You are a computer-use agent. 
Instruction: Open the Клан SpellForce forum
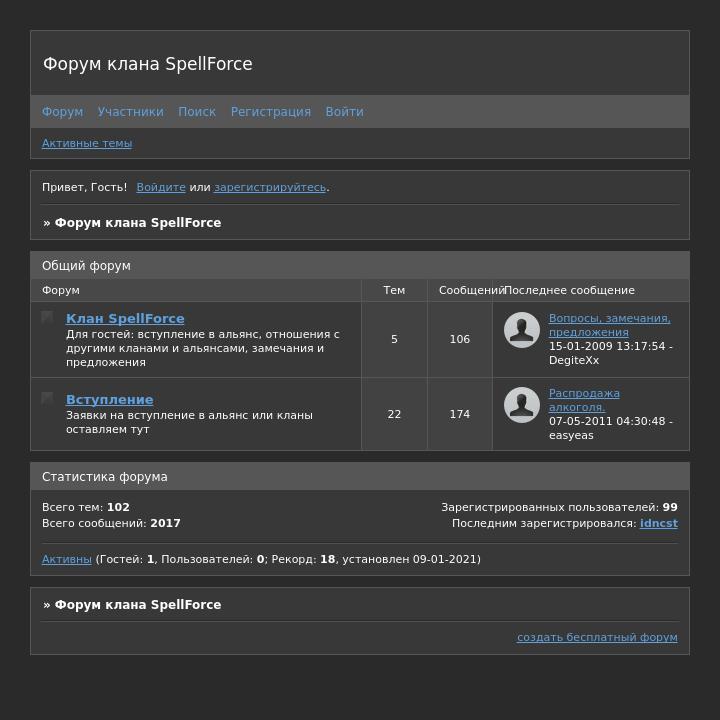point(125,318)
